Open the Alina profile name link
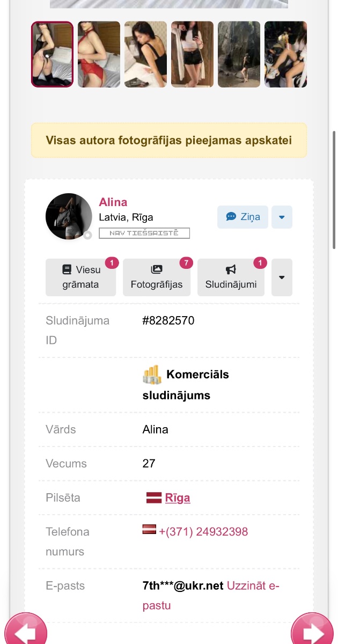 (113, 202)
